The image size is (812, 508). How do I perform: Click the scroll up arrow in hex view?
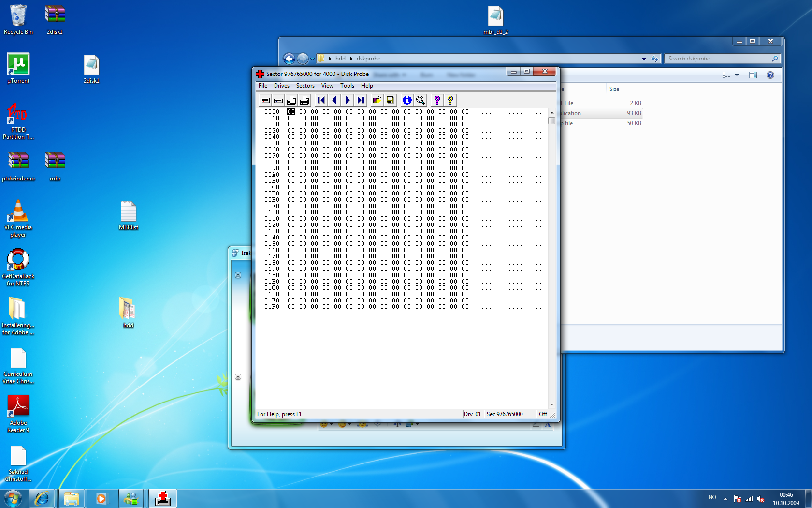551,113
